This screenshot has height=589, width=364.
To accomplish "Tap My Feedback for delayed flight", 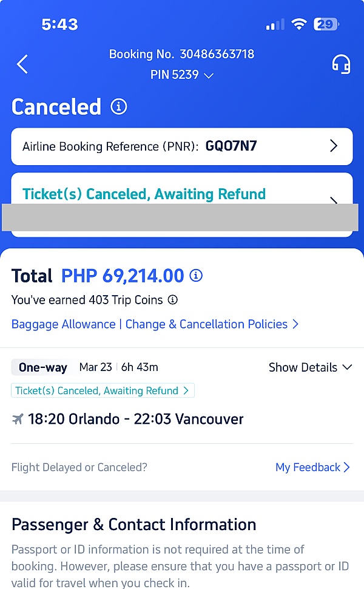I will point(308,467).
